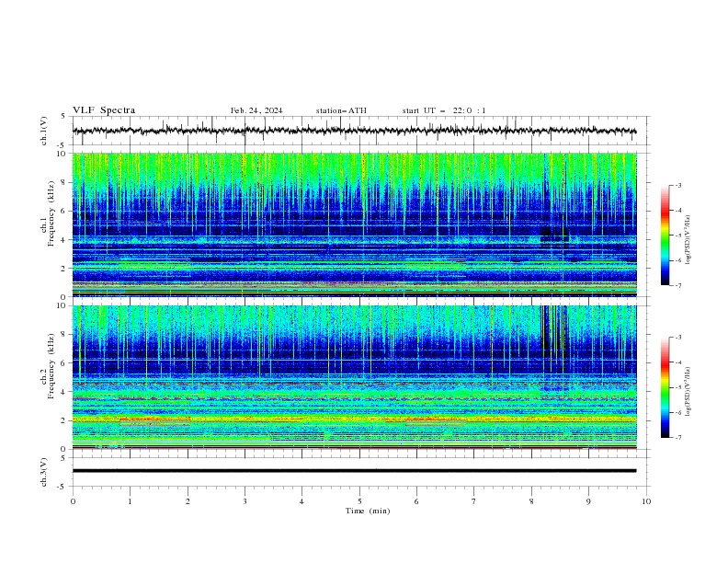Click the "station=ATH" label

pyautogui.click(x=341, y=110)
